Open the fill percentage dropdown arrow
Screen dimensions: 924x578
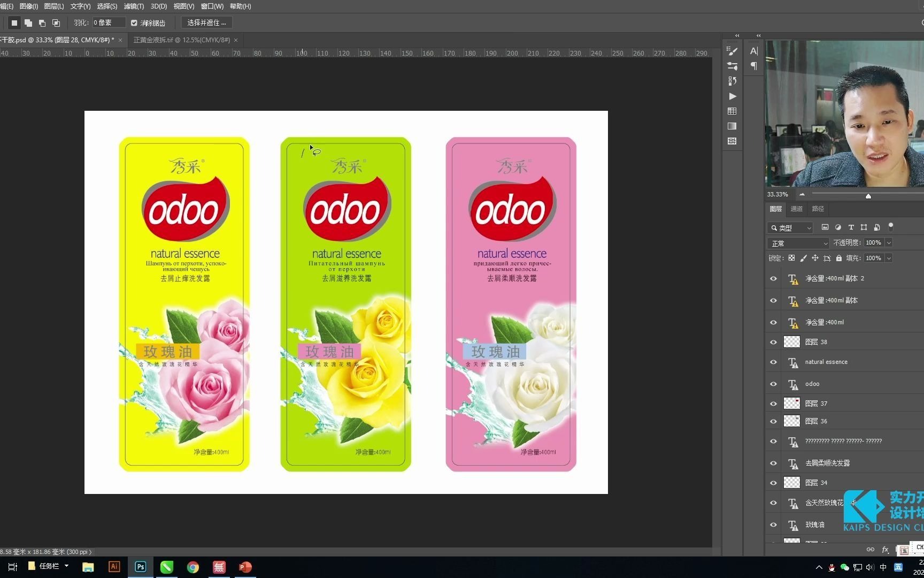pos(889,258)
